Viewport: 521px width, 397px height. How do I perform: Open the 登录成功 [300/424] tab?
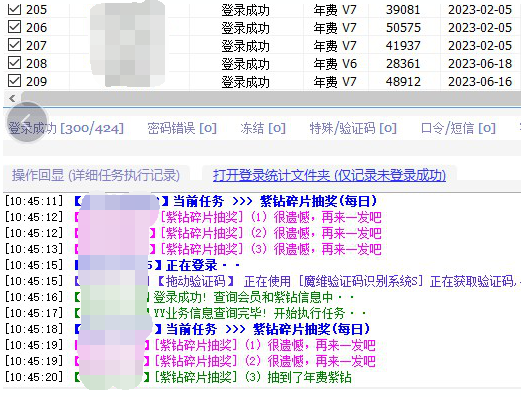click(66, 128)
